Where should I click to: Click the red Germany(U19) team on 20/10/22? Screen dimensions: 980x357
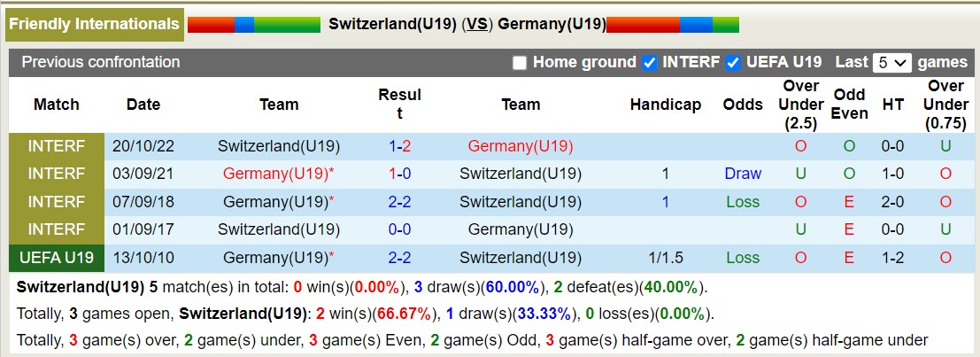tap(521, 146)
